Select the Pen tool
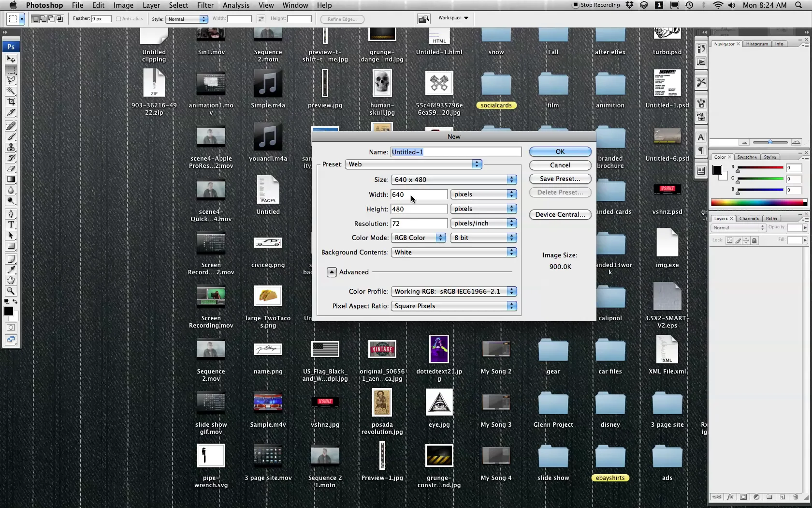This screenshot has height=508, width=812. point(11,214)
